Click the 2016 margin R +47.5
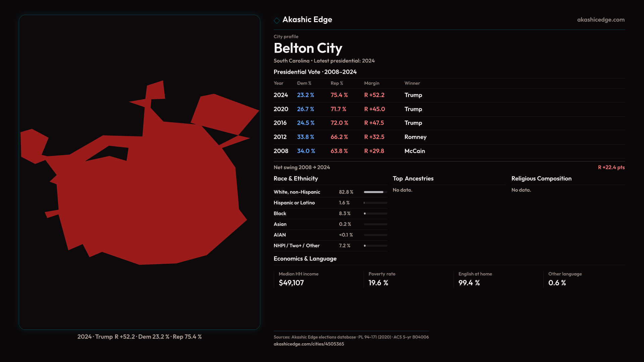 click(x=374, y=123)
